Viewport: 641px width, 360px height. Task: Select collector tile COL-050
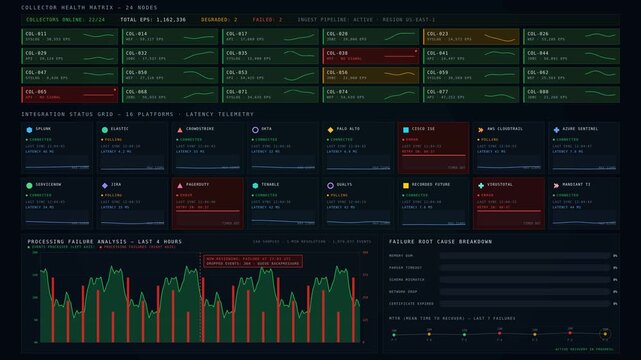pyautogui.click(x=170, y=75)
